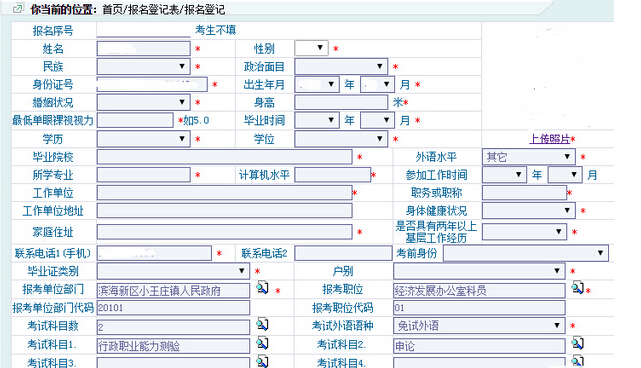Click lookup icon next to 考试科目1

pyautogui.click(x=262, y=343)
